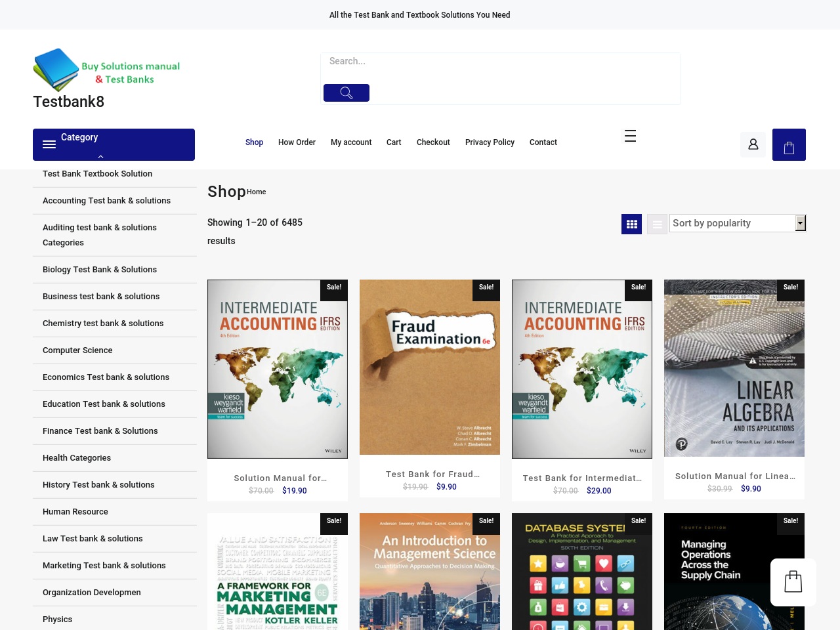Open the Sort by popularity dropdown
Screen dimensions: 840x630
[x=738, y=223]
